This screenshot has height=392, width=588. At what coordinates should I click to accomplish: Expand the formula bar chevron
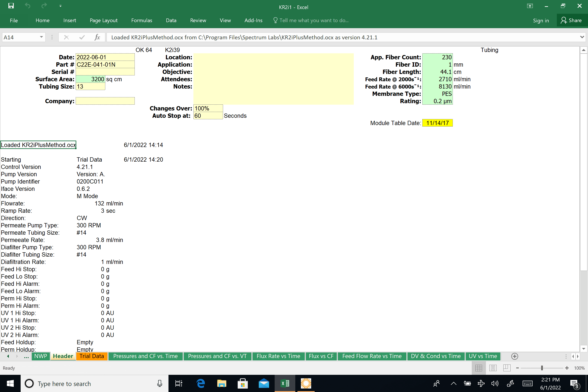coord(582,37)
